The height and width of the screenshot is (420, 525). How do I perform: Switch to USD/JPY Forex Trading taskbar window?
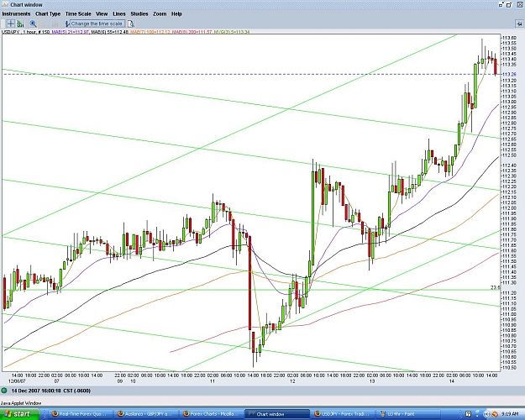[344, 414]
